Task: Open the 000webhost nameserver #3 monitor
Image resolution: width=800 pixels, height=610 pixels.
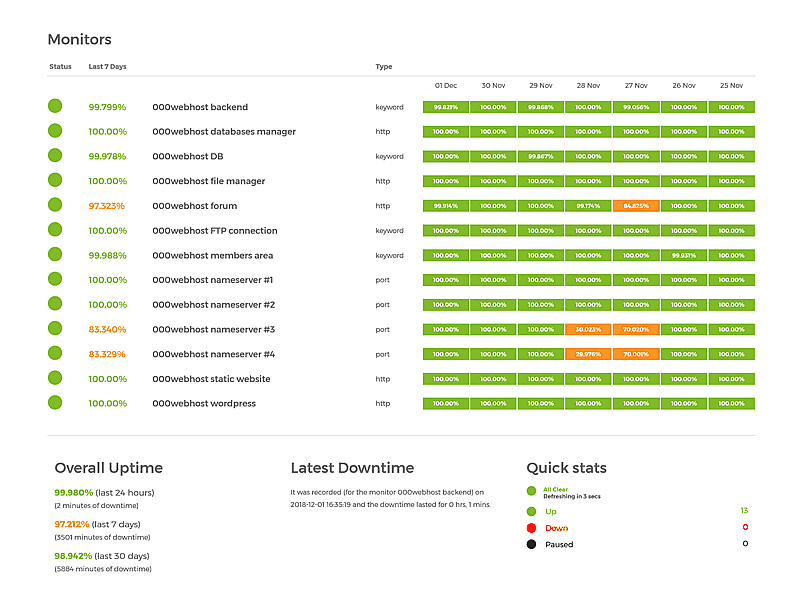Action: (x=214, y=329)
